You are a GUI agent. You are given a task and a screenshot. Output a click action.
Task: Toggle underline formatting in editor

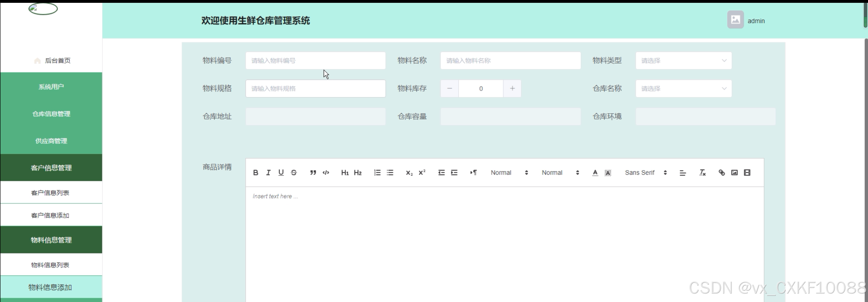[281, 172]
